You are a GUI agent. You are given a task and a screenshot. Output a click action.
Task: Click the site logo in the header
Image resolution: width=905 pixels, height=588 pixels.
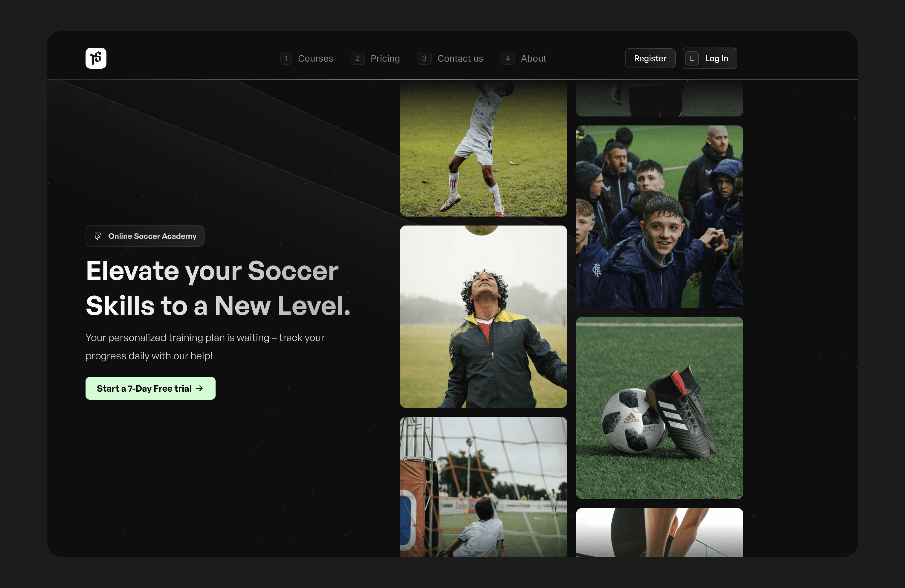[96, 58]
